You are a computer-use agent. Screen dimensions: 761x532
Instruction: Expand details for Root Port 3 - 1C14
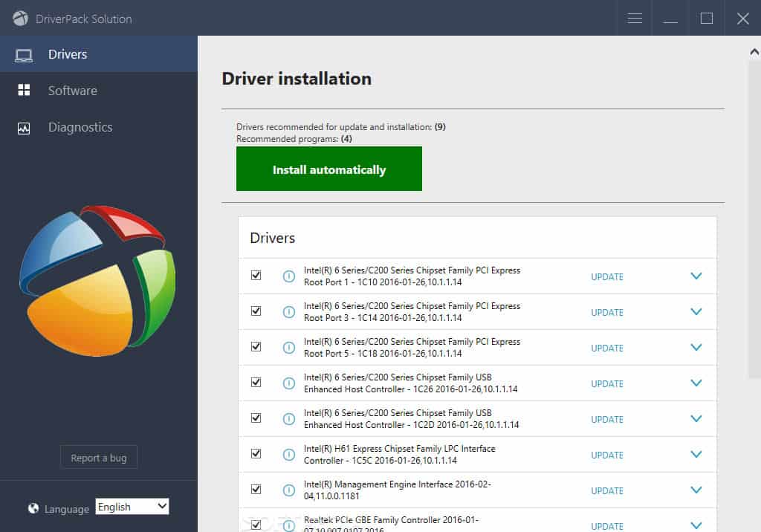click(696, 311)
